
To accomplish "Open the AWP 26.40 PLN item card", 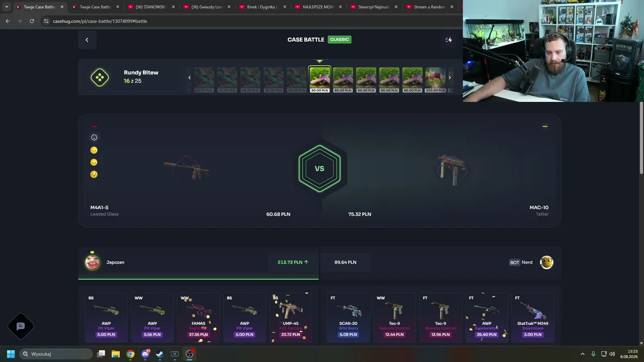I will 487,317.
